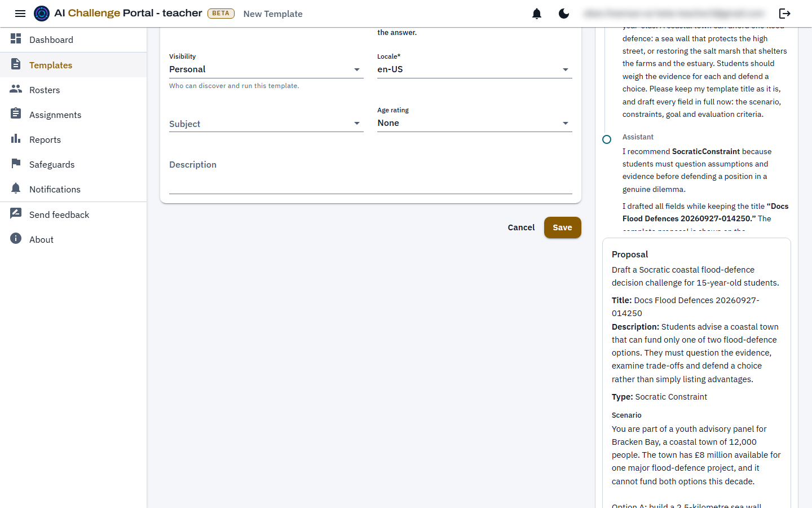Click the Safeguards flag icon

pos(16,164)
